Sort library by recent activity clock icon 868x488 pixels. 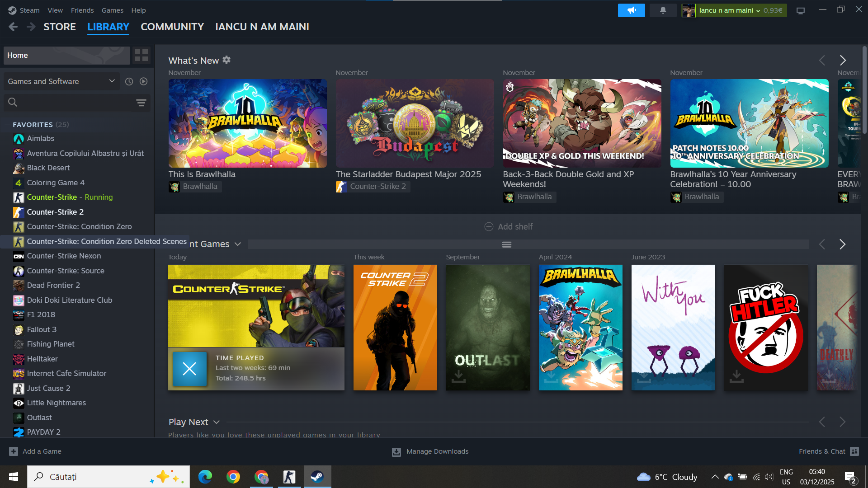(129, 81)
